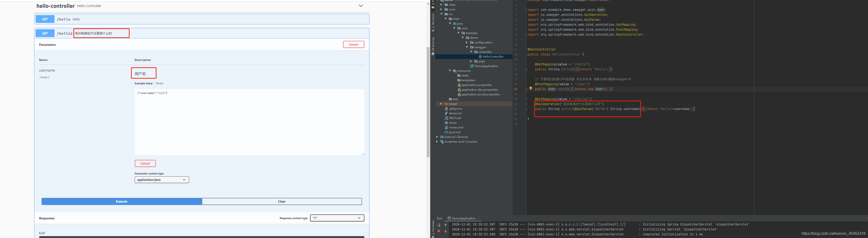Switch to the Model view tab

(159, 83)
